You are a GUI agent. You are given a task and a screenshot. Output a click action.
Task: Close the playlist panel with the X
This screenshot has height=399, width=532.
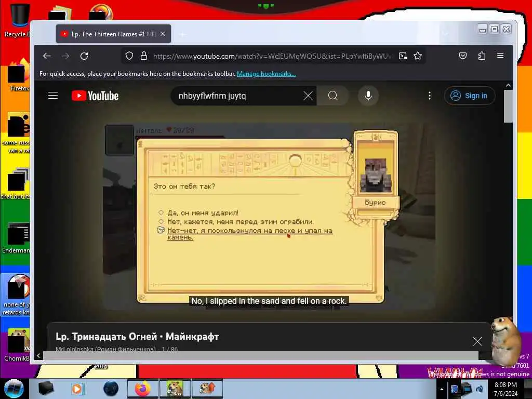(477, 341)
